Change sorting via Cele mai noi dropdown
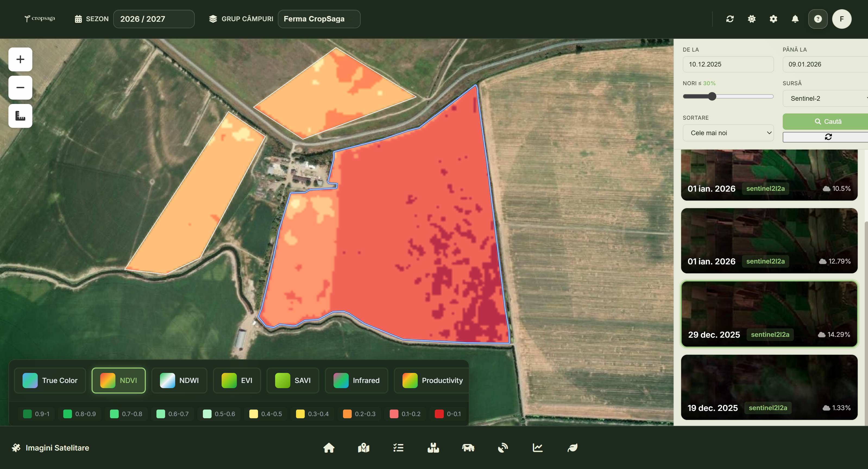 coord(728,133)
